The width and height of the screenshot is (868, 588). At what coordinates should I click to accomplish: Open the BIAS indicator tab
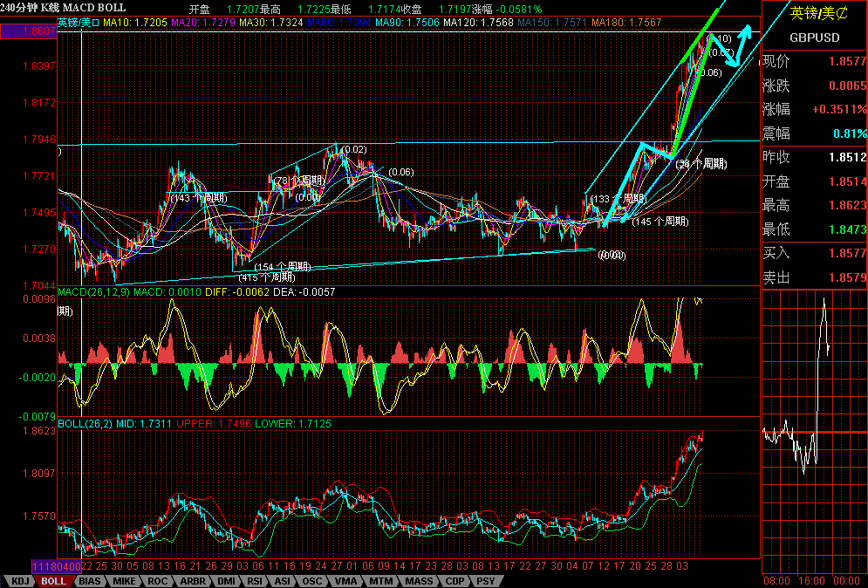coord(90,581)
